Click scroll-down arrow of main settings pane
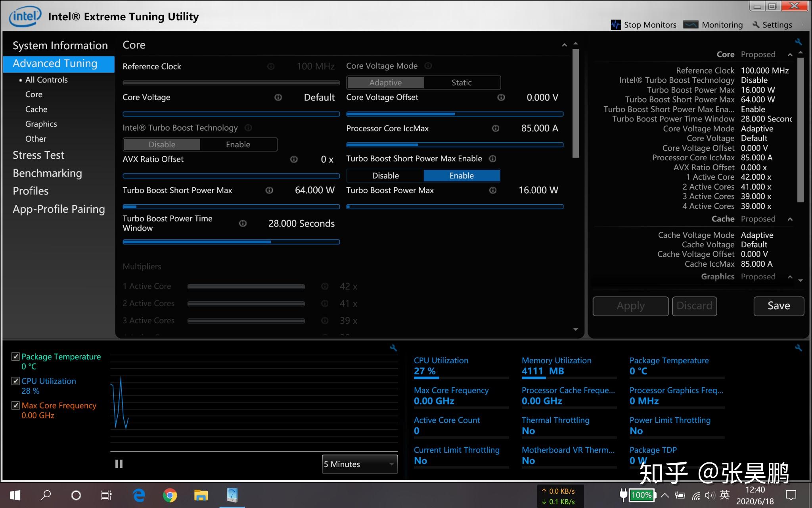Screen dimensions: 812x508 (x=576, y=329)
